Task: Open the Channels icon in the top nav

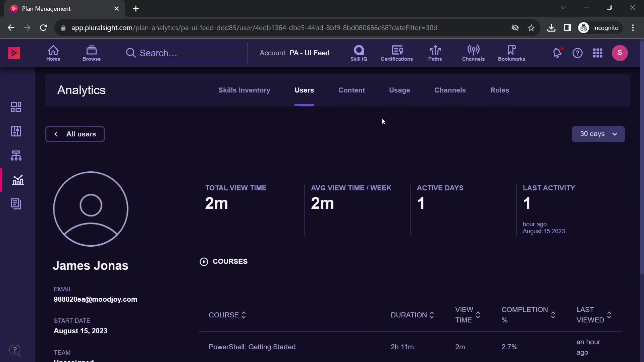Action: pos(473,53)
